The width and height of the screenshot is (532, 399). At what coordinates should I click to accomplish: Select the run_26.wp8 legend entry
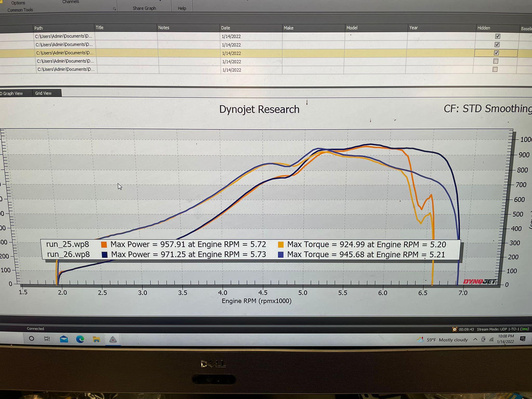tap(68, 254)
